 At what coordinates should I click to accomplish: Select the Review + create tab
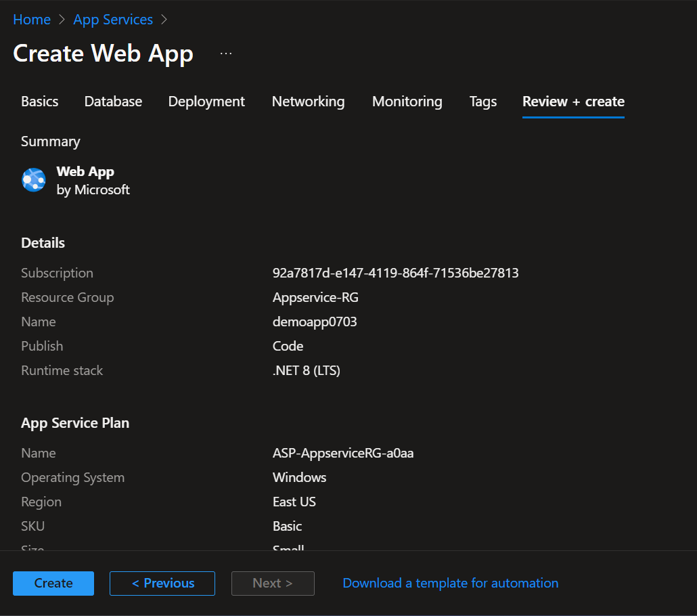573,102
